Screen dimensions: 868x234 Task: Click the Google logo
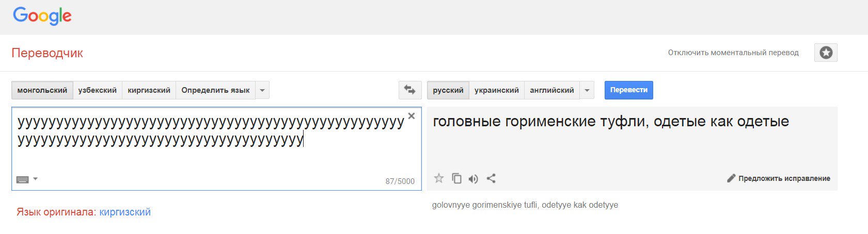click(x=42, y=16)
